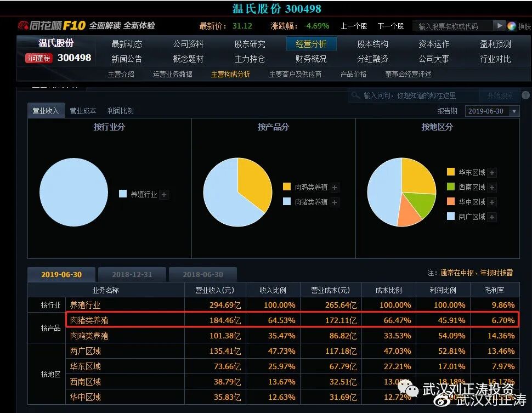Click 华东区域 table row name
The image size is (532, 413).
point(85,366)
